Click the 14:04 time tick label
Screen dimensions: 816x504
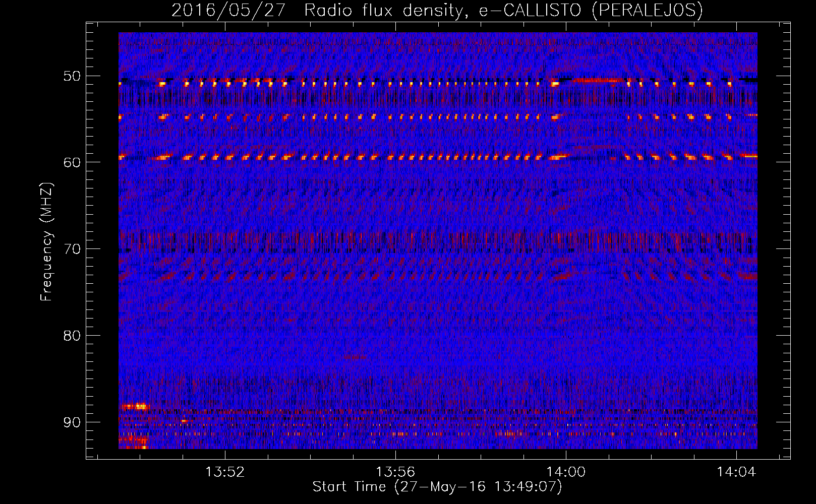tap(736, 472)
